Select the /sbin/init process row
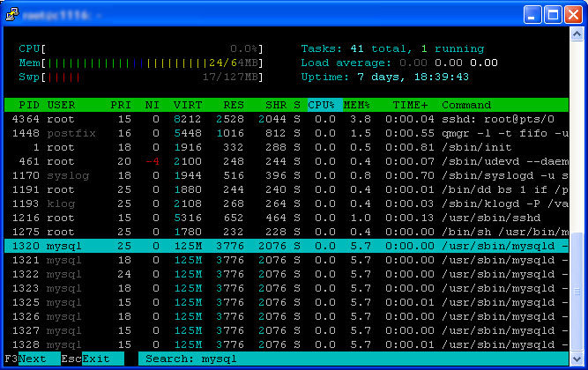 click(287, 147)
